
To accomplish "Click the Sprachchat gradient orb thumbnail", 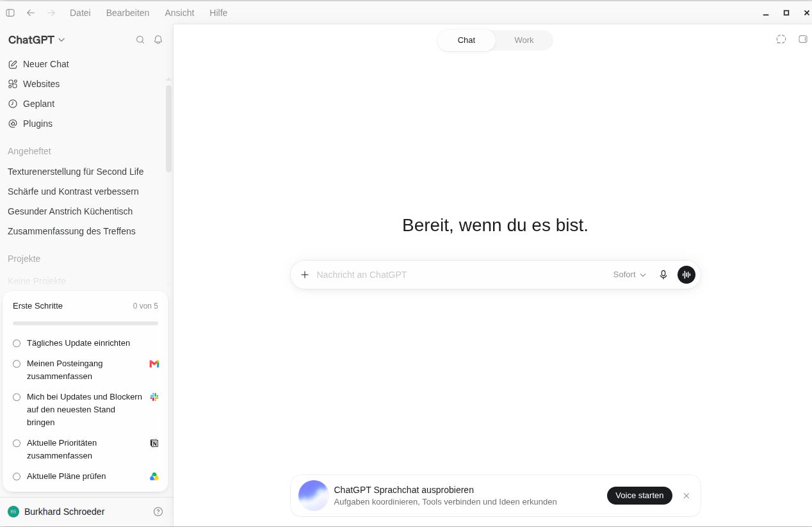I will coord(314,496).
